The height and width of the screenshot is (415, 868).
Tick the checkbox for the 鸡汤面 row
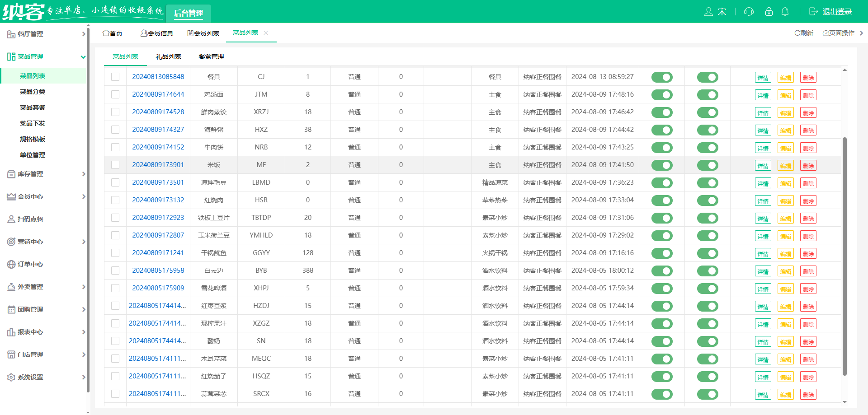point(115,94)
